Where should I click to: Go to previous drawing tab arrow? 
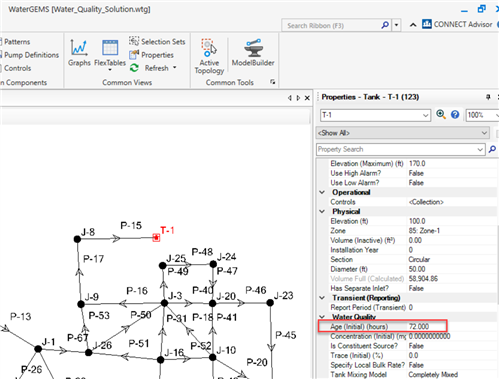290,98
